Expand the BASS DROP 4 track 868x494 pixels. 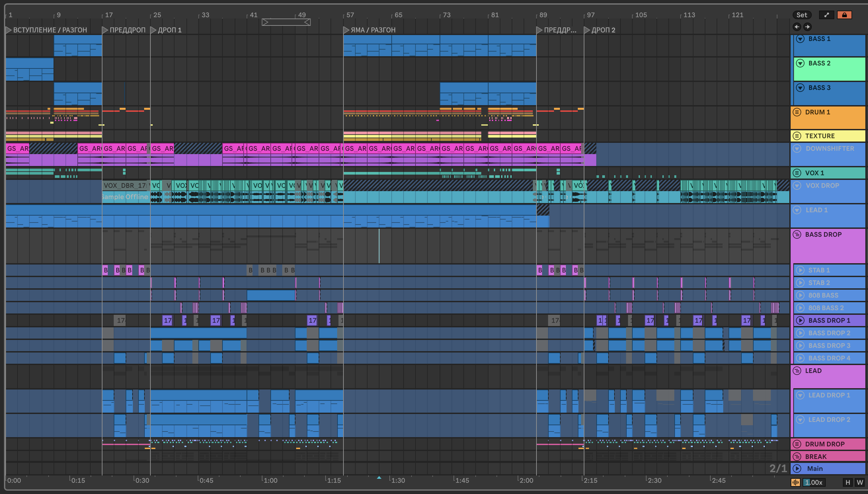point(800,358)
